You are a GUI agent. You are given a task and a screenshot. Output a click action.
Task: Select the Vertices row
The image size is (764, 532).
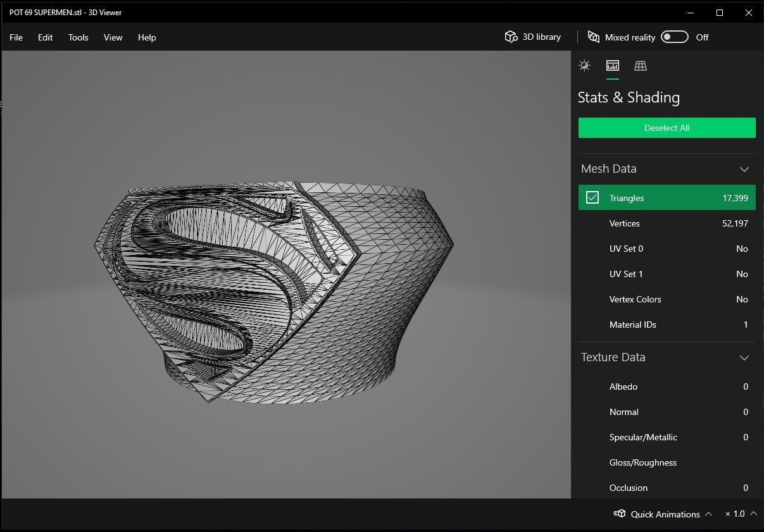click(x=667, y=223)
